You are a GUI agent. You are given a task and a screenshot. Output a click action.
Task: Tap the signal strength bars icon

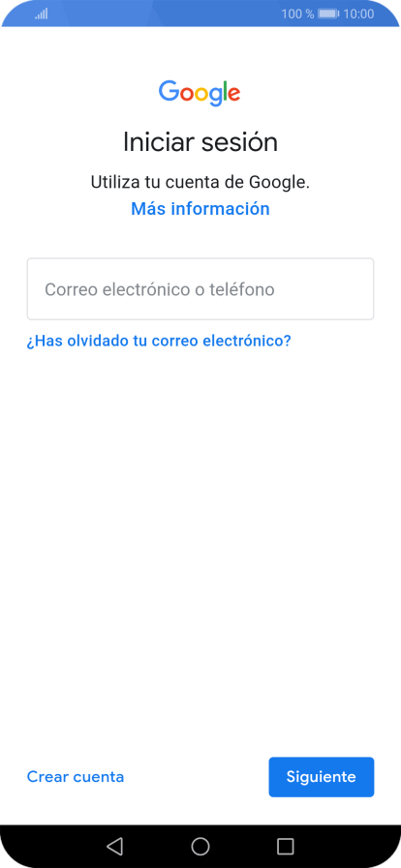(x=41, y=14)
